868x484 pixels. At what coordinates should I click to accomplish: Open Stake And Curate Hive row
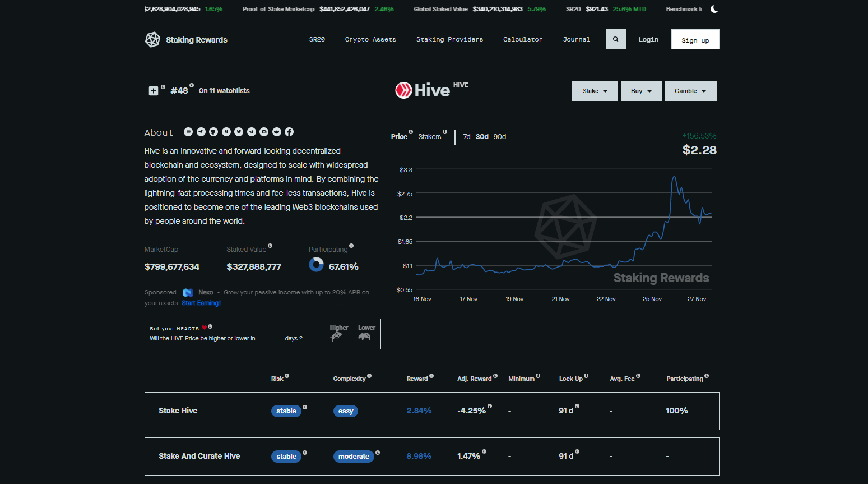coord(431,457)
